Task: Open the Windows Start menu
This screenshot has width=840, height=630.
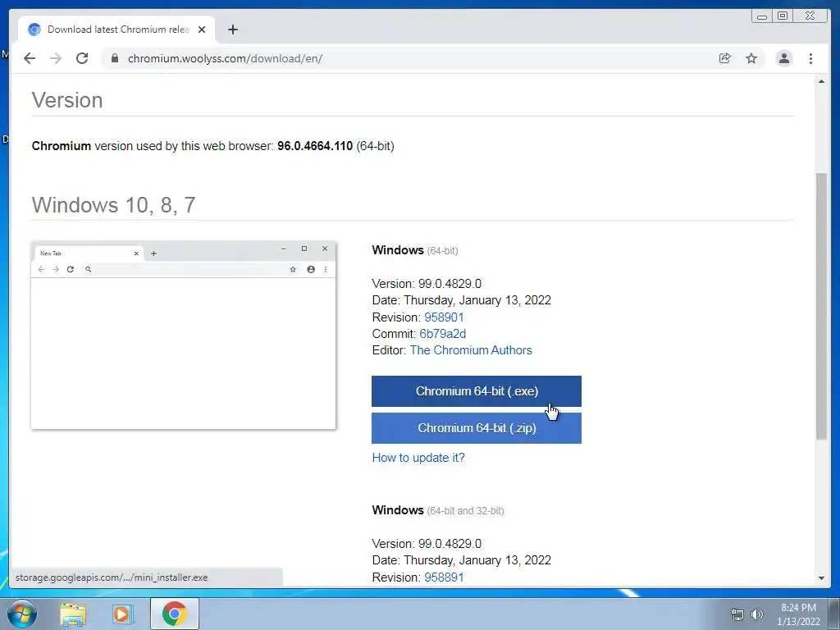Action: (x=22, y=614)
